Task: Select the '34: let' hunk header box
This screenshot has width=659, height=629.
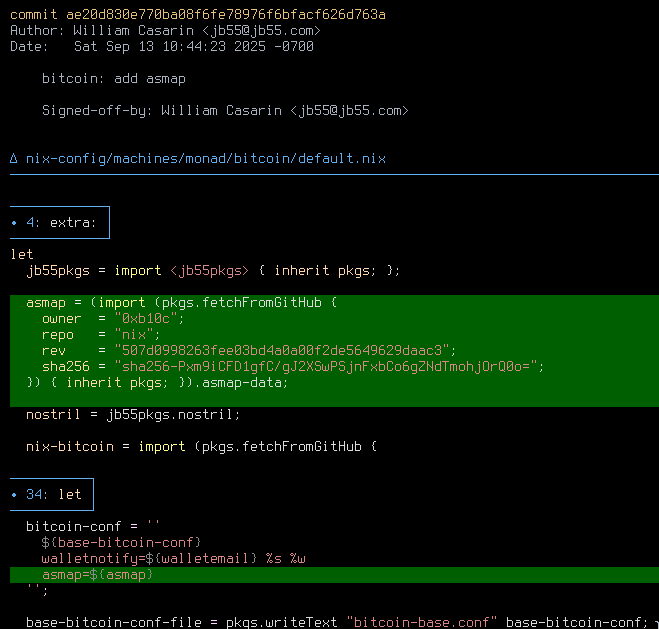Action: (51, 494)
